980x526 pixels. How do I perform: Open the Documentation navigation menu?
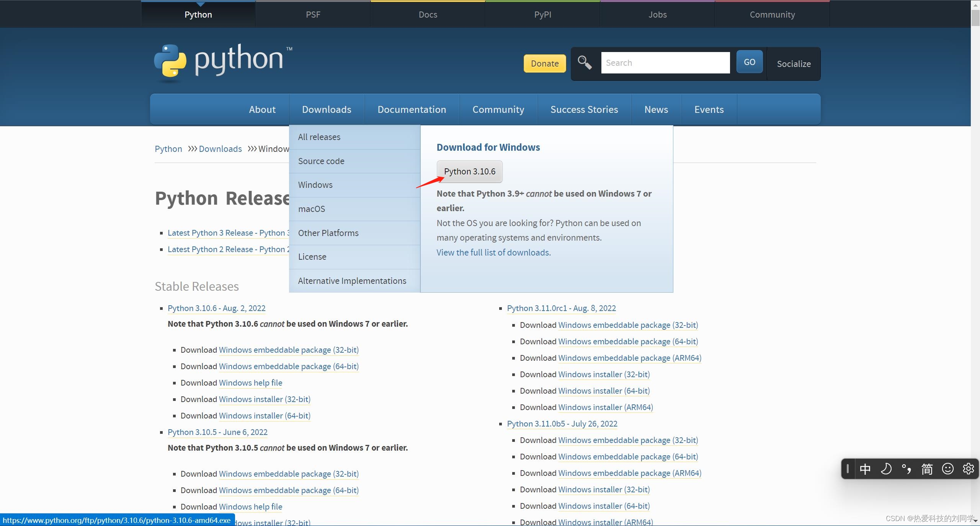(x=412, y=109)
